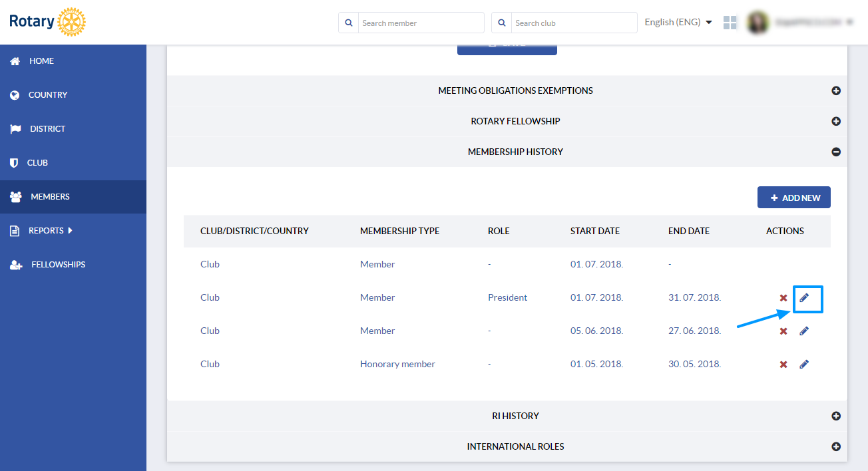
Task: Click the President role cell
Action: pyautogui.click(x=508, y=298)
